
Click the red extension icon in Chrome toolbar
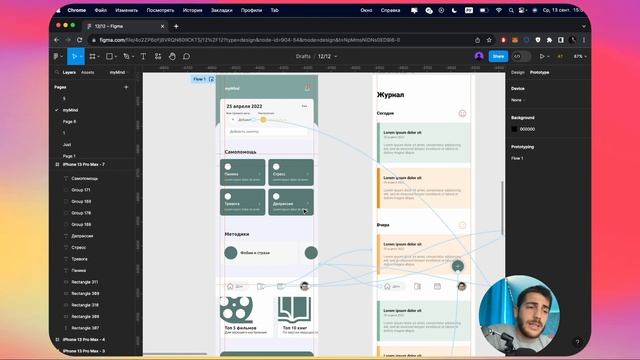click(x=503, y=40)
